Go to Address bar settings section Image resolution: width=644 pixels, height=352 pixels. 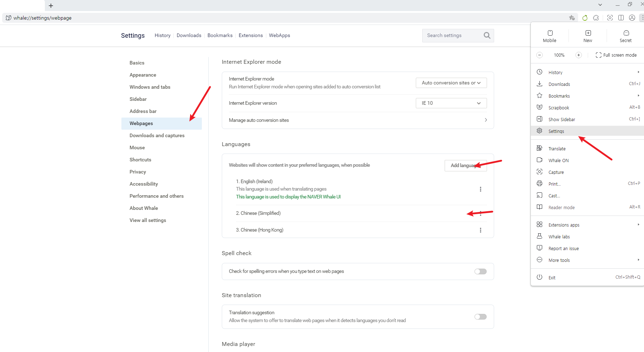point(143,111)
